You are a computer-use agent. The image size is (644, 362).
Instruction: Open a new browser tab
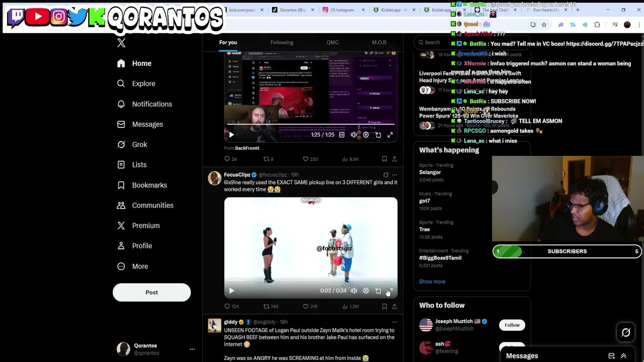tap(578, 10)
